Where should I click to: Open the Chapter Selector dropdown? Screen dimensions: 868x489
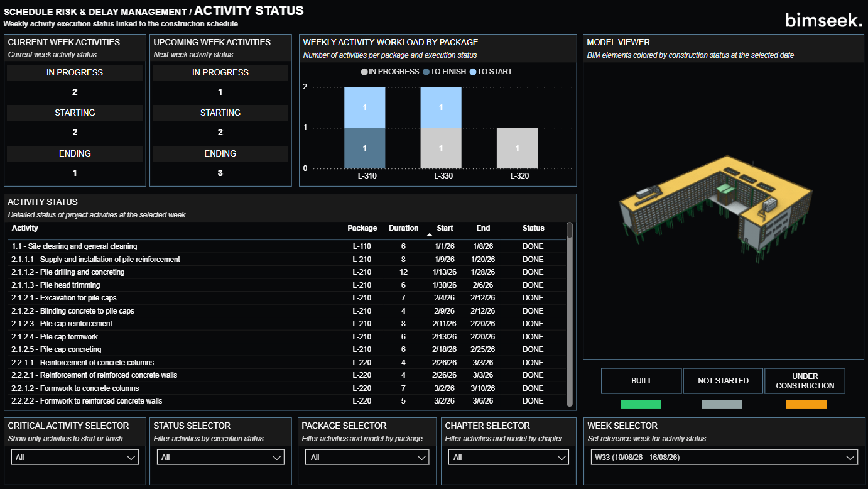point(509,458)
